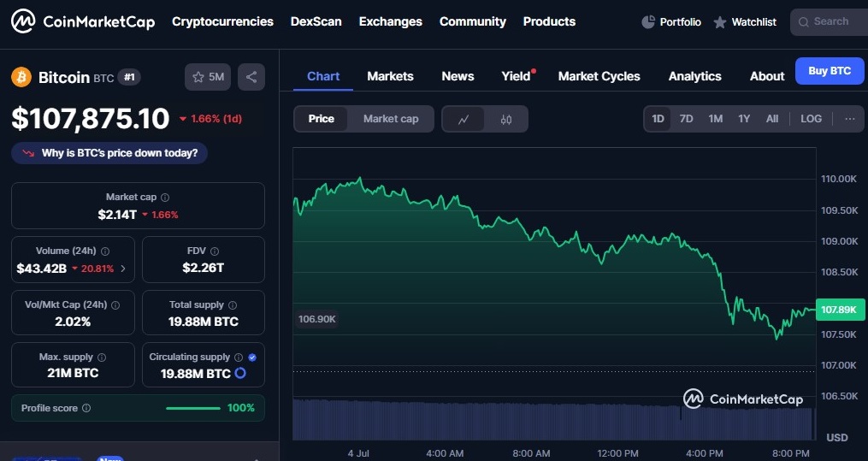Open the Market cap info icon

165,198
